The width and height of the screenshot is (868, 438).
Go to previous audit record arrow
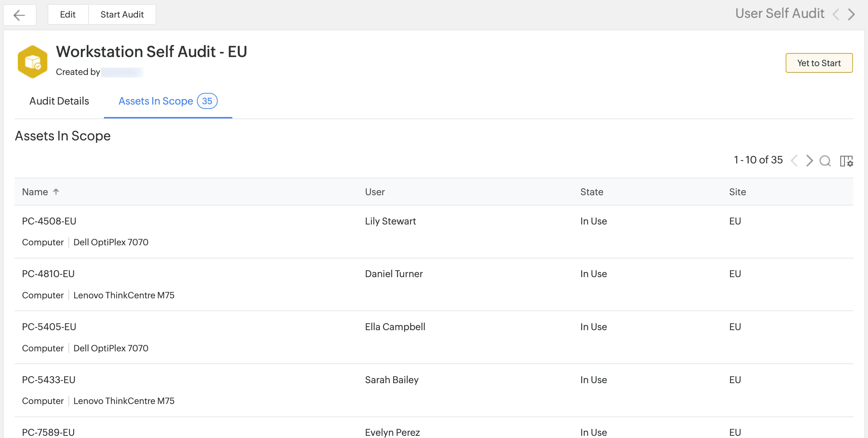pos(836,15)
